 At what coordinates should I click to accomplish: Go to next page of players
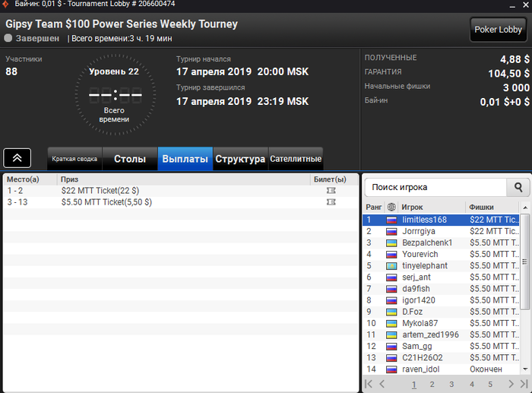pos(511,384)
